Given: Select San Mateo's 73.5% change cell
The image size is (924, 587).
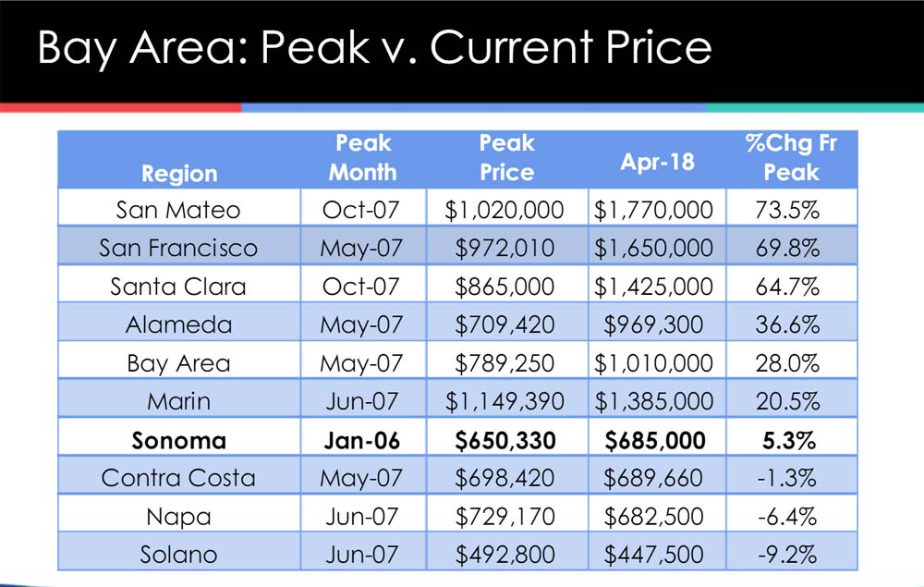Looking at the screenshot, I should 788,210.
